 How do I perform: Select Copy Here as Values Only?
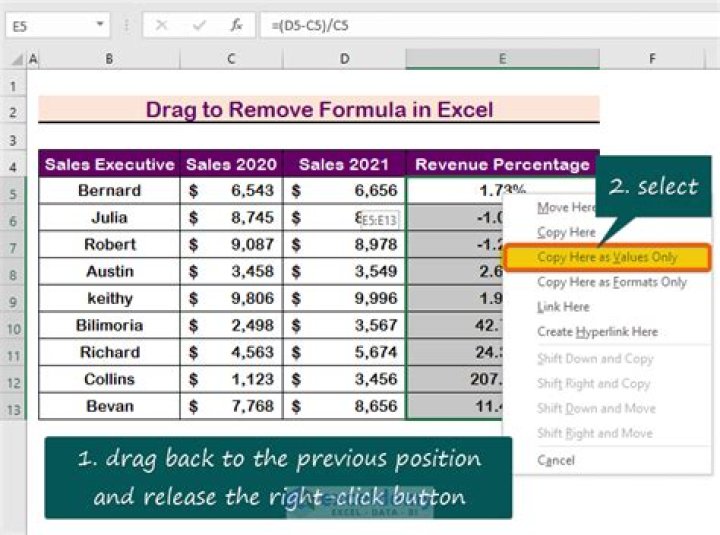click(x=607, y=257)
